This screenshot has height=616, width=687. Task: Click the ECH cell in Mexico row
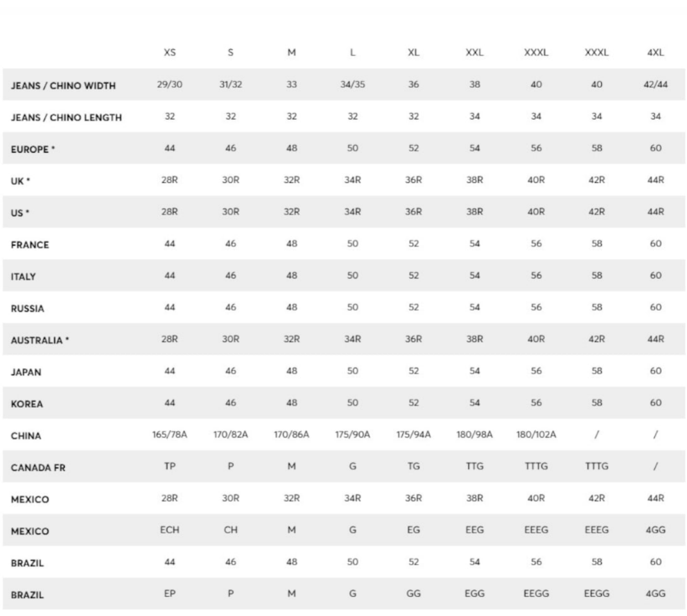(170, 530)
